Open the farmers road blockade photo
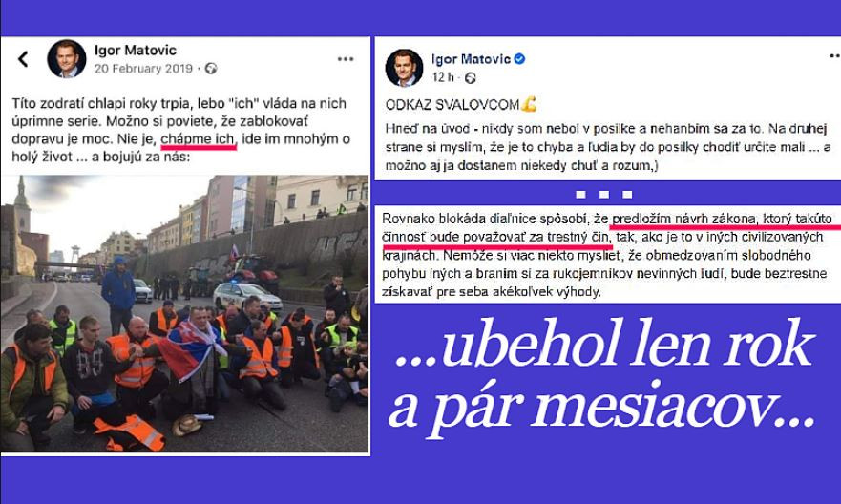Screen dimensions: 841x504 (184, 314)
